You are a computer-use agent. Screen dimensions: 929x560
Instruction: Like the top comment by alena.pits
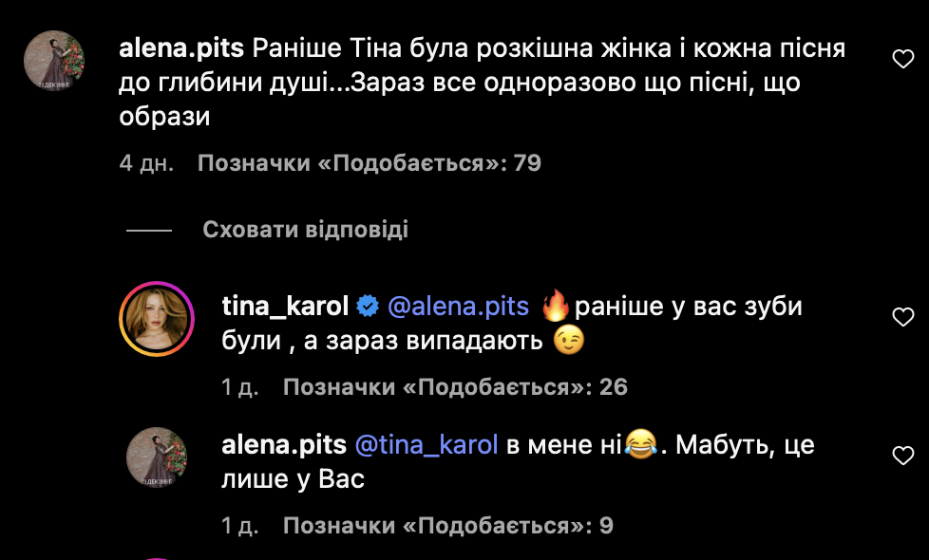903,60
